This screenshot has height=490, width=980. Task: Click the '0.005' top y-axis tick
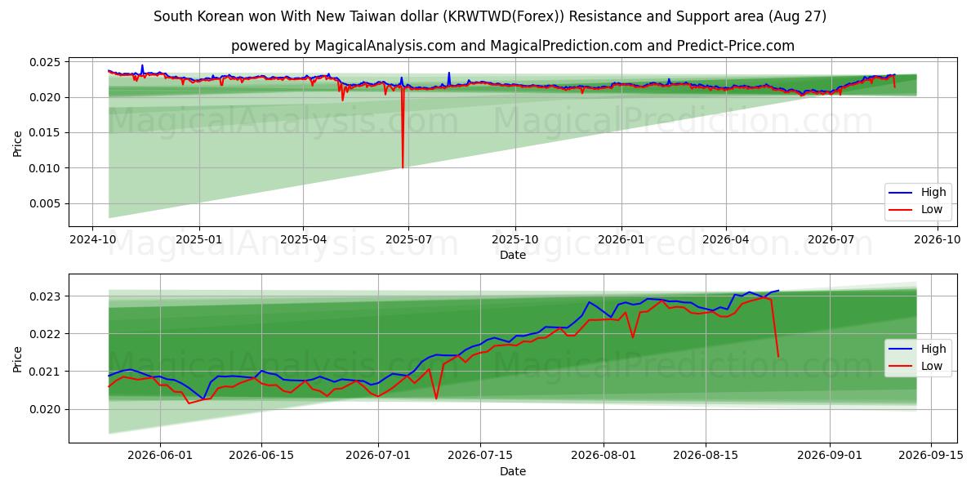click(x=46, y=204)
